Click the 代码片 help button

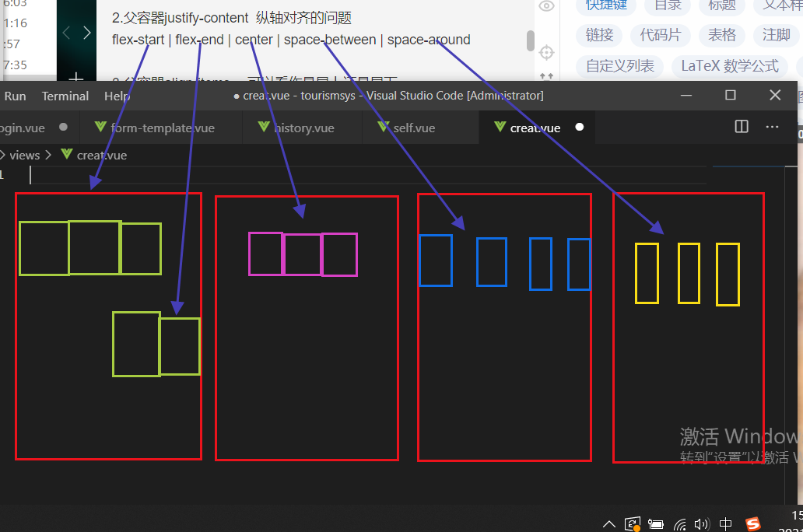pyautogui.click(x=661, y=35)
